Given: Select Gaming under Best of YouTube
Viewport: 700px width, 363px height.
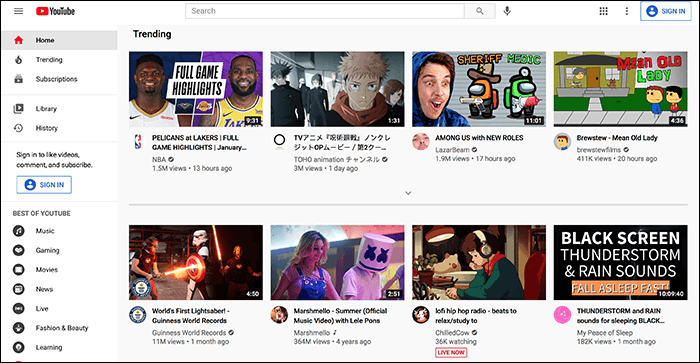Looking at the screenshot, I should point(59,250).
